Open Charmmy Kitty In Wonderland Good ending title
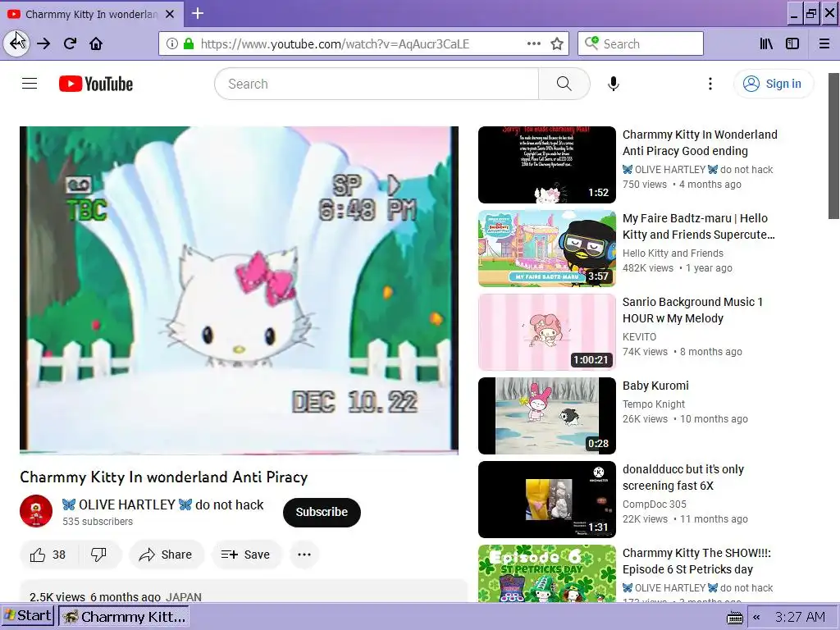The image size is (840, 630). (x=700, y=143)
